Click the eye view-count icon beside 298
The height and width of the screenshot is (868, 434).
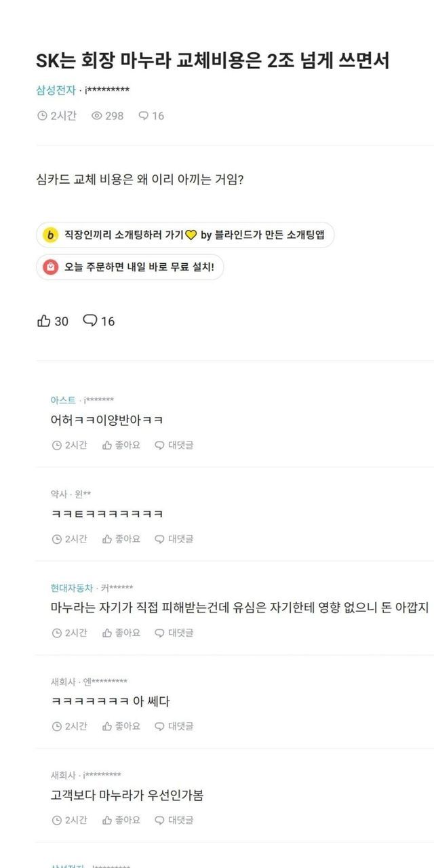(97, 116)
